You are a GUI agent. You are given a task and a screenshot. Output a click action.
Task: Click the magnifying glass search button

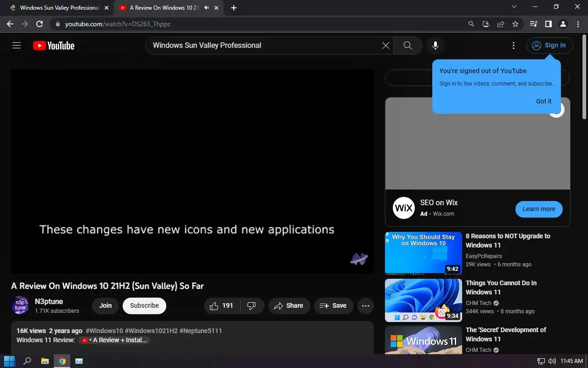(407, 46)
